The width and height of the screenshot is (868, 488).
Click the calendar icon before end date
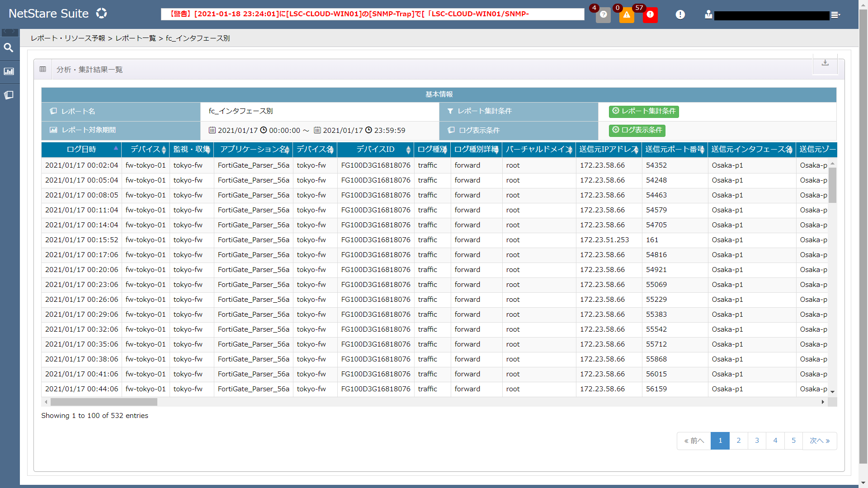click(317, 130)
